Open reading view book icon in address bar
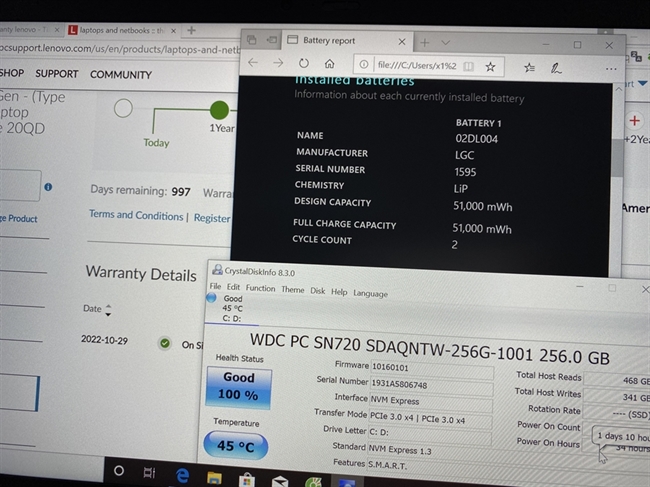The width and height of the screenshot is (650, 487). [x=468, y=66]
